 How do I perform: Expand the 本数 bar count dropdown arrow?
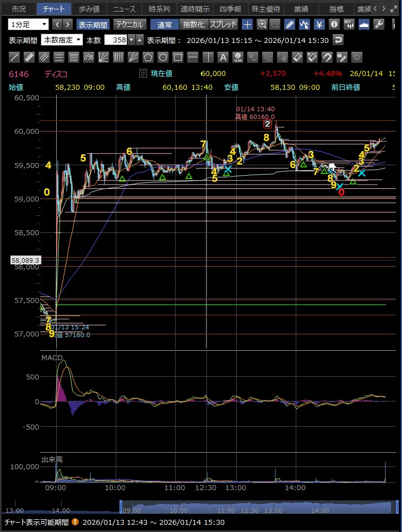click(x=131, y=40)
